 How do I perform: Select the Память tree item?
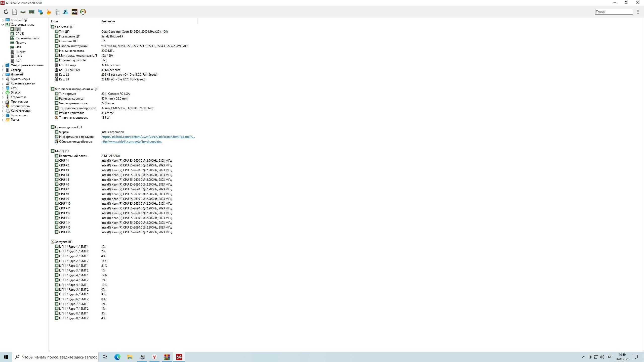tap(21, 43)
